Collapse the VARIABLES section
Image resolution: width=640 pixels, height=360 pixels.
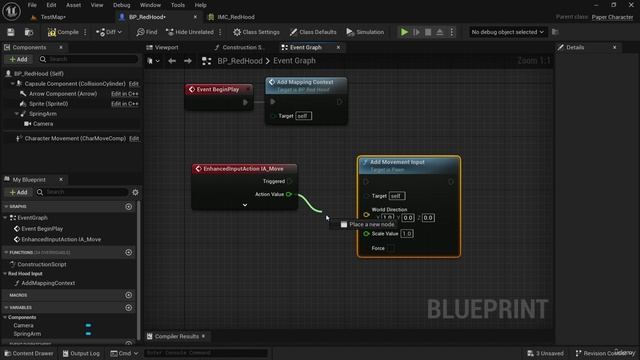coord(6,307)
